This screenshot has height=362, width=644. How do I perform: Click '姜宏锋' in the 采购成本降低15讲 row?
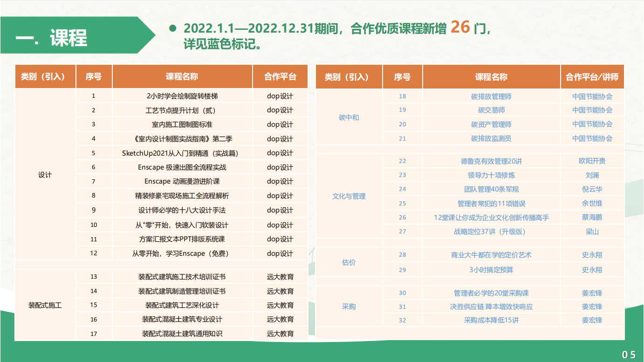(592, 320)
